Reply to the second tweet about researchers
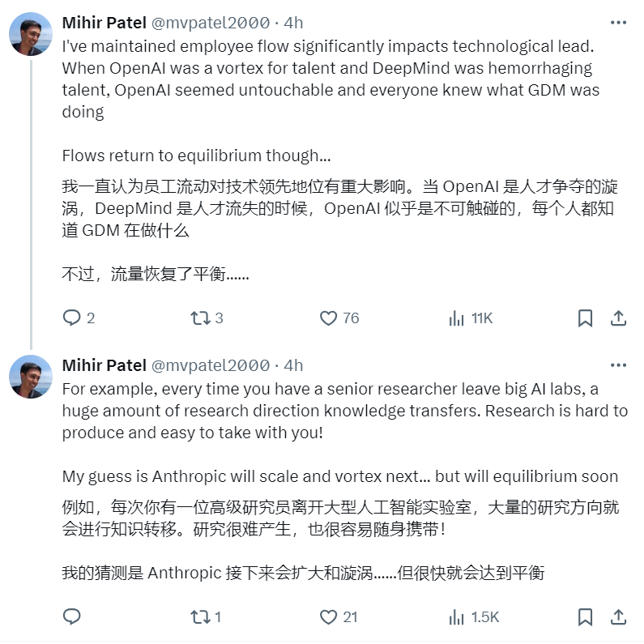The image size is (644, 644). tap(73, 617)
